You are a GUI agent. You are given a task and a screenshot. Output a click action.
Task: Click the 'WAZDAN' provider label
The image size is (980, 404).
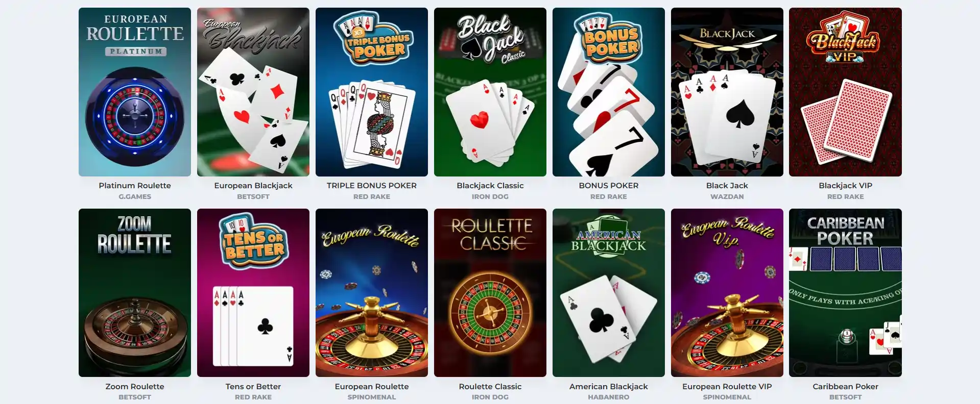727,196
